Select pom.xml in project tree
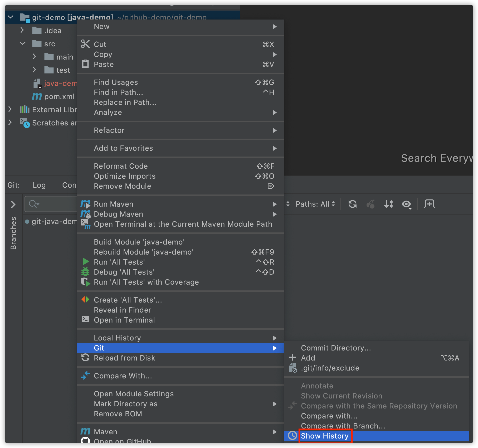This screenshot has width=478, height=448. (59, 96)
